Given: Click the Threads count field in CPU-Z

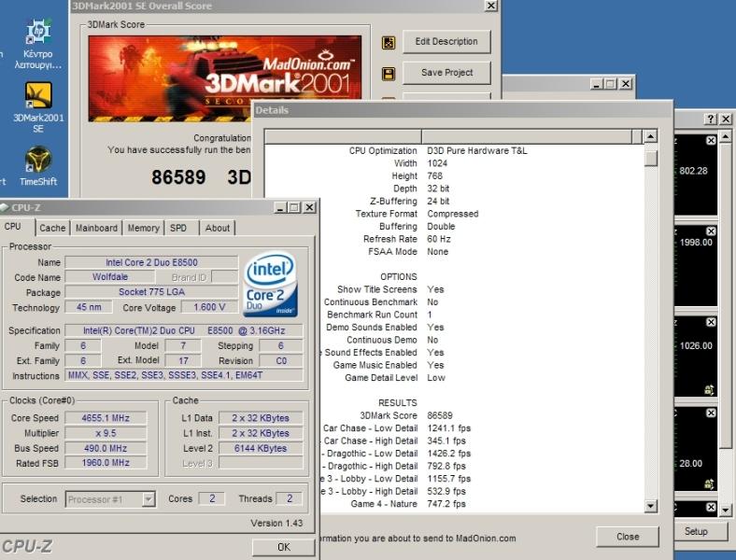Looking at the screenshot, I should point(290,498).
